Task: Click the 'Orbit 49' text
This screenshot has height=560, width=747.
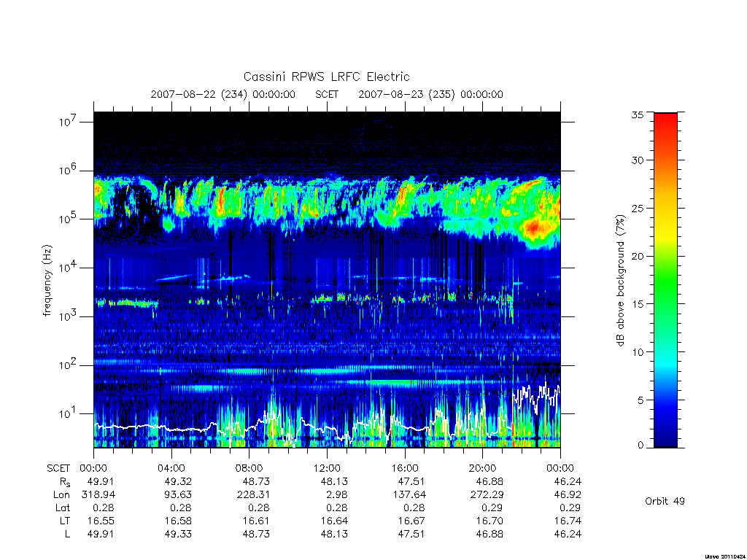Action: coord(665,501)
